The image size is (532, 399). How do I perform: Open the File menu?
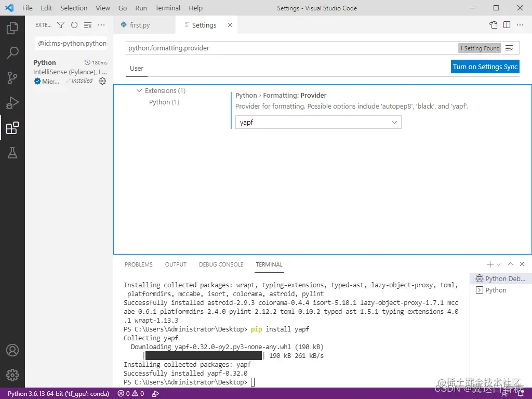[x=27, y=8]
